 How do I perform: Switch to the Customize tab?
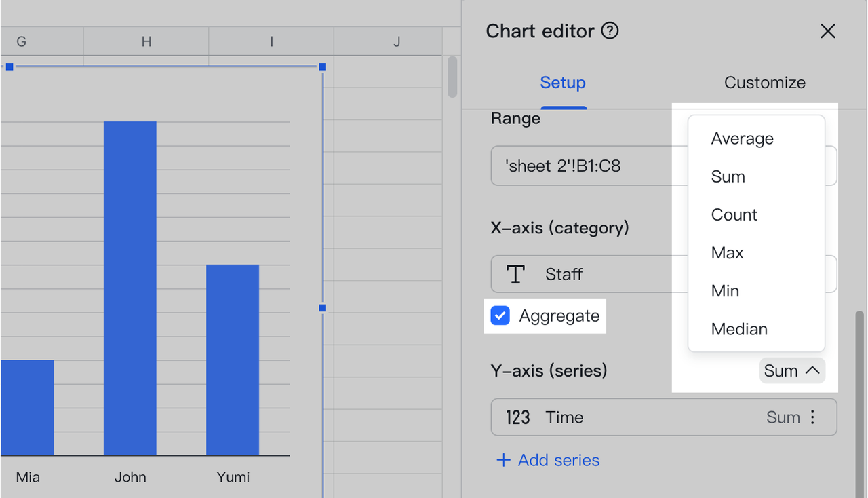pyautogui.click(x=764, y=83)
